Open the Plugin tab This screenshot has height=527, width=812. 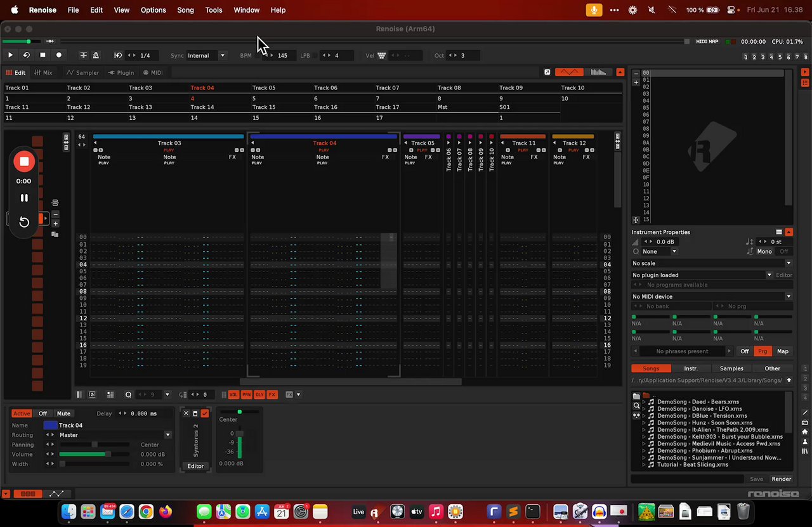[121, 72]
